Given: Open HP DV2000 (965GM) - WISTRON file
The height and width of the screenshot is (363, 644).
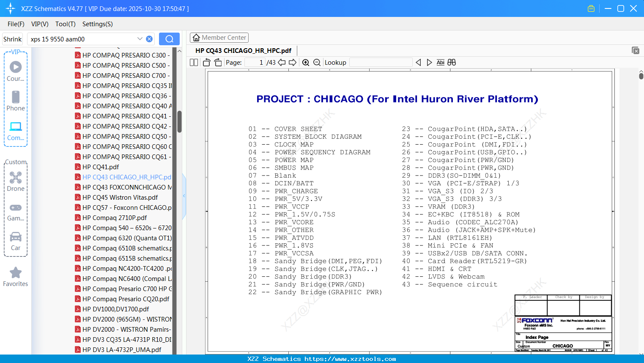Looking at the screenshot, I should 123,319.
